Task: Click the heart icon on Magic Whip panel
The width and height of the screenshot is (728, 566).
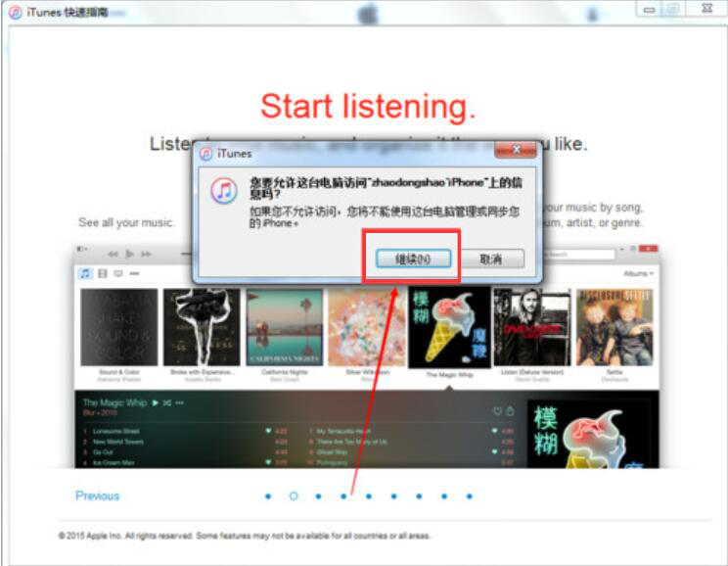Action: click(x=497, y=411)
